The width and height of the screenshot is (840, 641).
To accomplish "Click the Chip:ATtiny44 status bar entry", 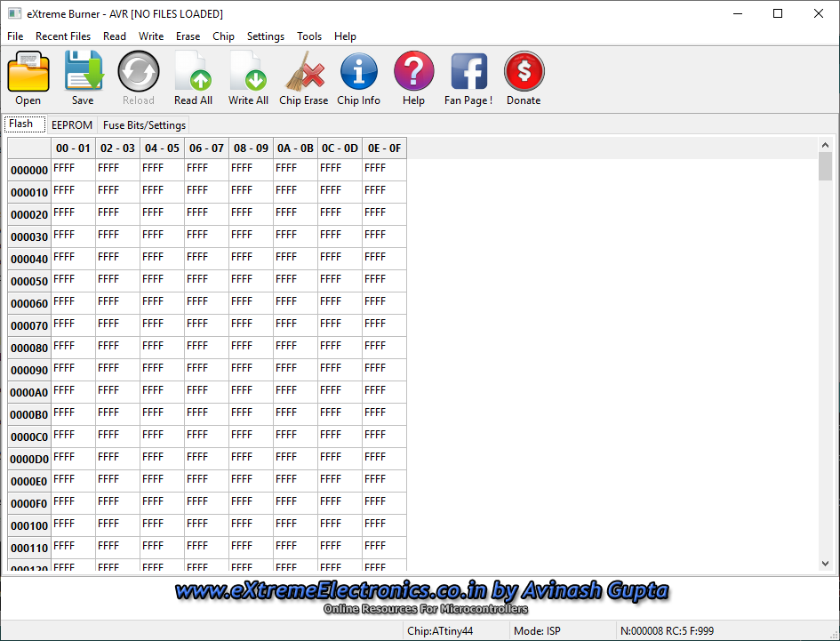I will point(440,631).
